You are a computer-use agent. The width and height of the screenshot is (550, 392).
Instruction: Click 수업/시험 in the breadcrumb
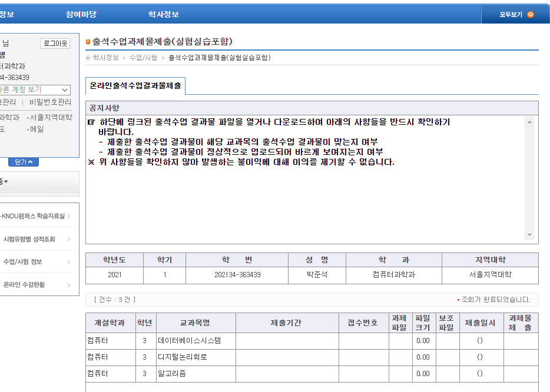point(143,58)
